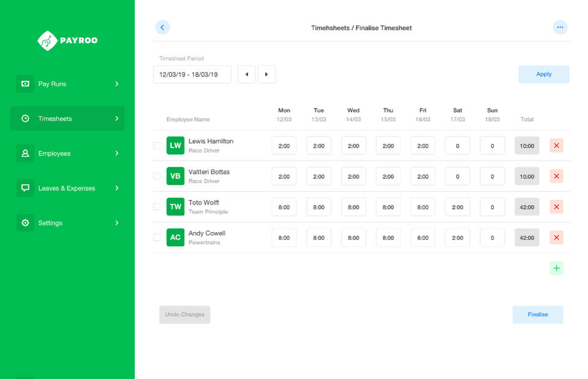Click the Valtteri Bottas name
The height and width of the screenshot is (379, 588).
click(209, 172)
